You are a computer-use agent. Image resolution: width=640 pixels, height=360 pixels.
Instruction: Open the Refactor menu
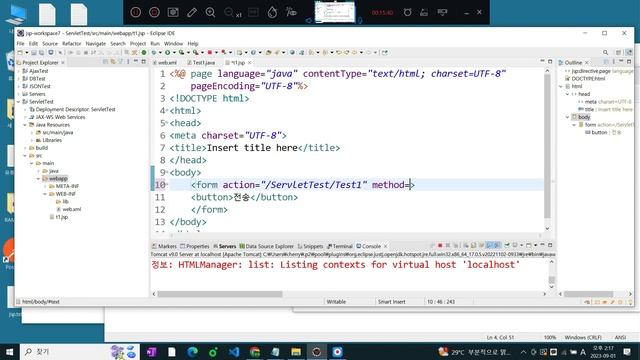72,43
